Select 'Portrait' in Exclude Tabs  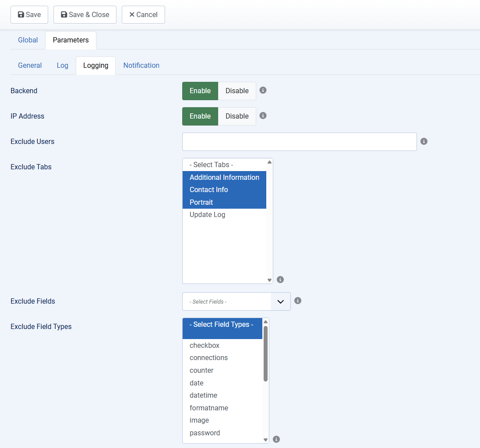(224, 202)
